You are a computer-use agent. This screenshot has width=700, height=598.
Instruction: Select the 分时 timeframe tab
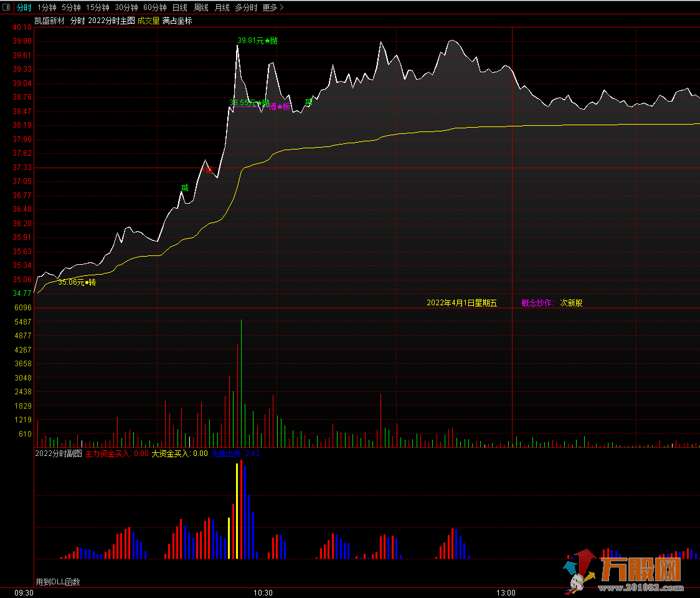(x=24, y=7)
